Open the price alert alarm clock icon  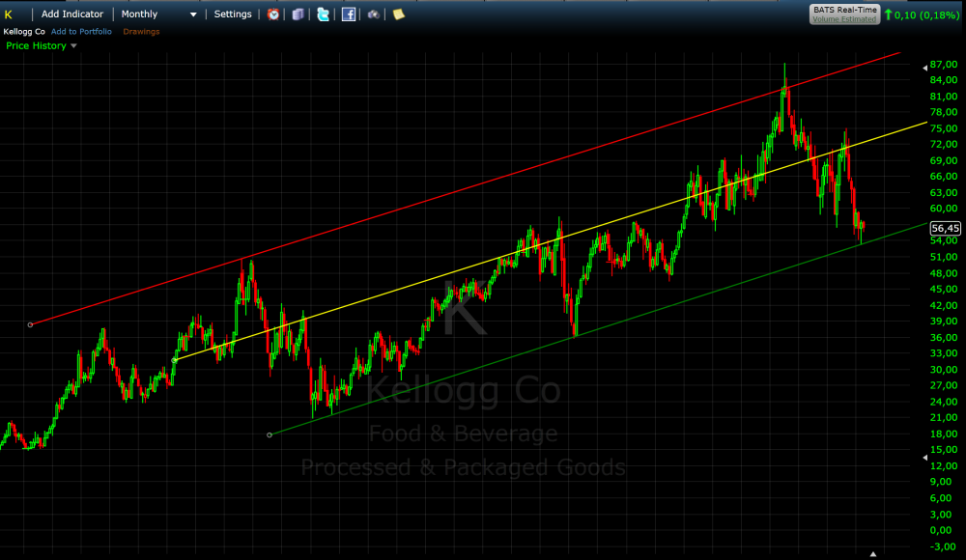(x=273, y=14)
